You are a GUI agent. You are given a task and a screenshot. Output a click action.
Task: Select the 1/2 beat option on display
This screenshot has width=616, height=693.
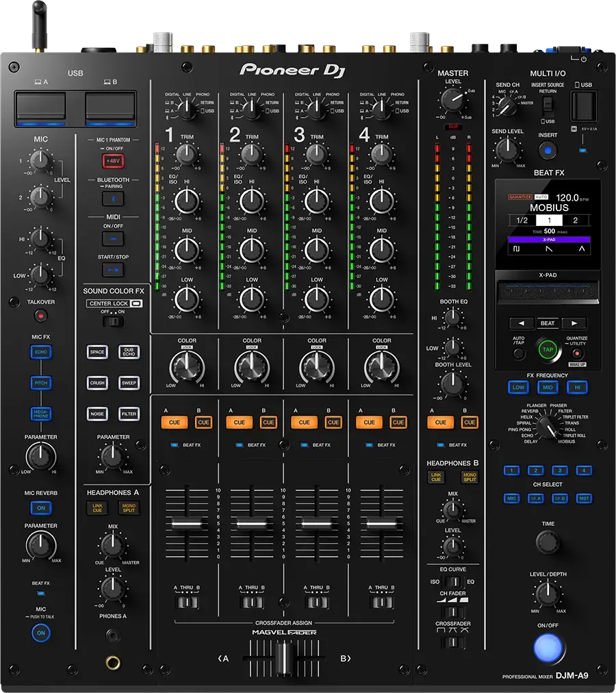[522, 220]
